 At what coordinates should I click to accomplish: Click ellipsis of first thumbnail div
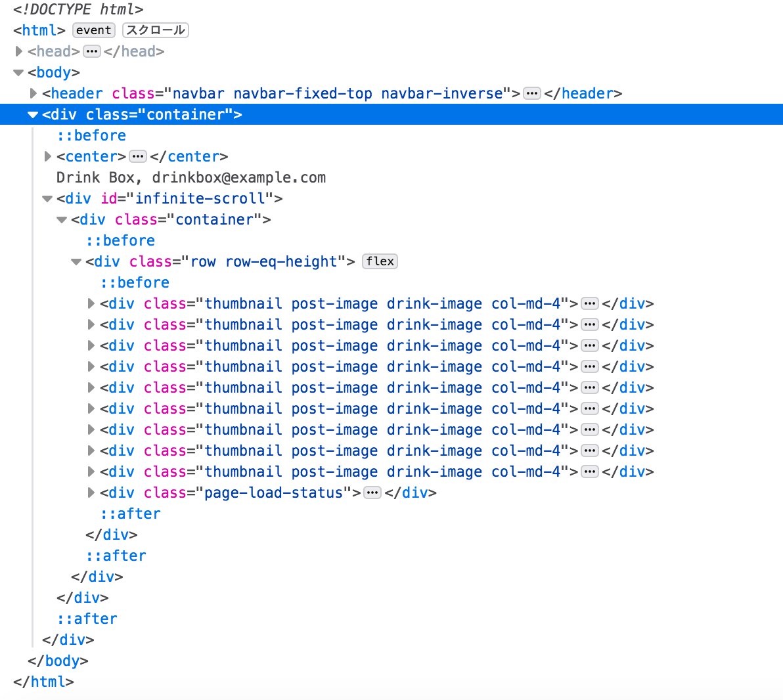point(590,303)
